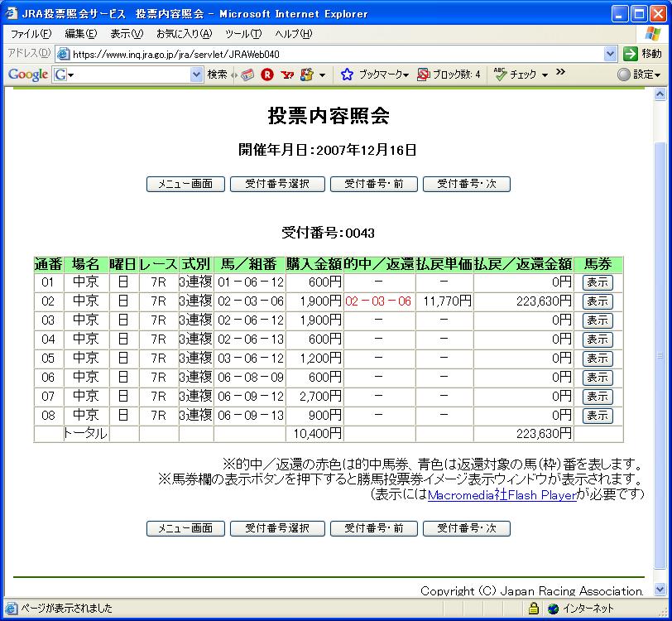672x621 pixels.
Task: Open the ブックマーク dropdown
Action: click(383, 75)
